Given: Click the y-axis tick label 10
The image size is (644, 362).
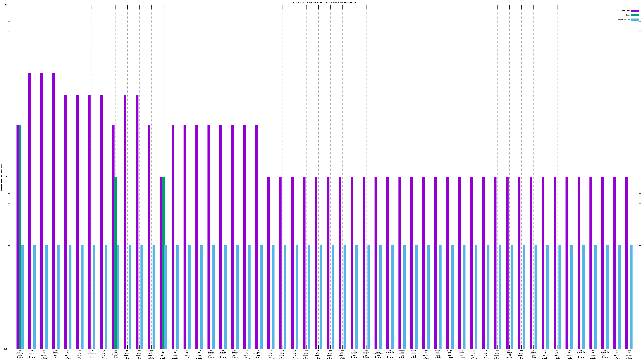Looking at the screenshot, I should tap(6, 5).
